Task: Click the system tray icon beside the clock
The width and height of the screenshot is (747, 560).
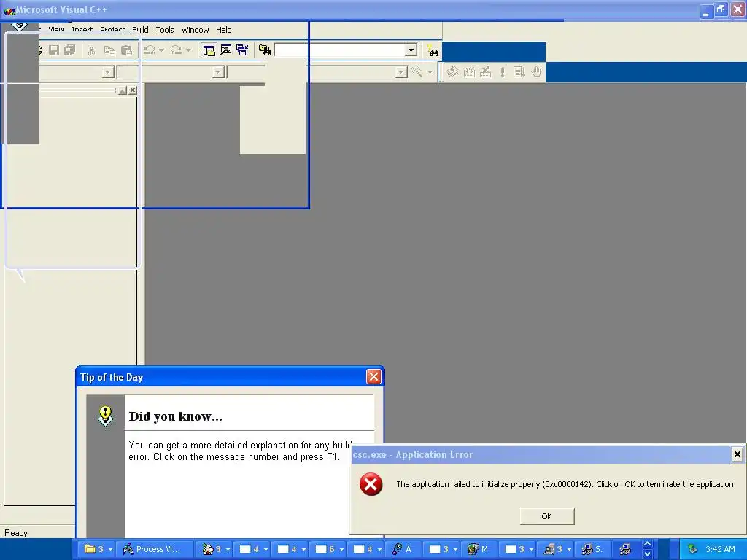Action: (693, 549)
